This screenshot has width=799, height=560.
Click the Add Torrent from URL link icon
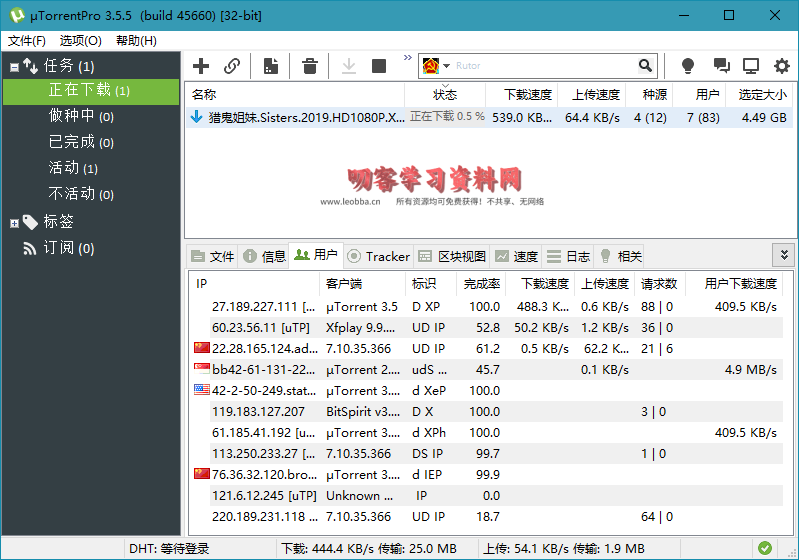[x=232, y=66]
